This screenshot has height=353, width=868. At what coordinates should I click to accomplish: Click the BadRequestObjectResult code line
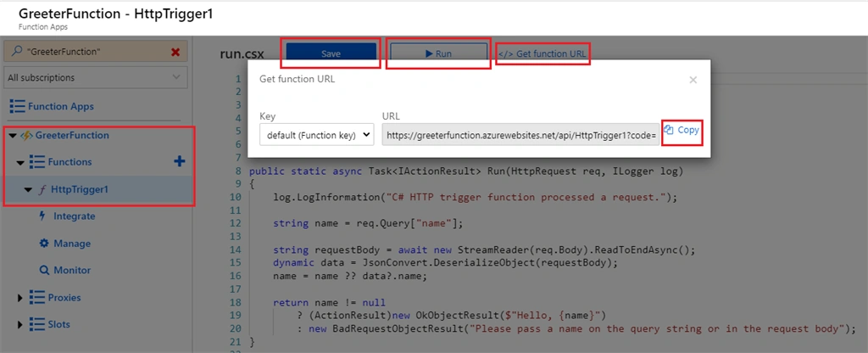576,328
